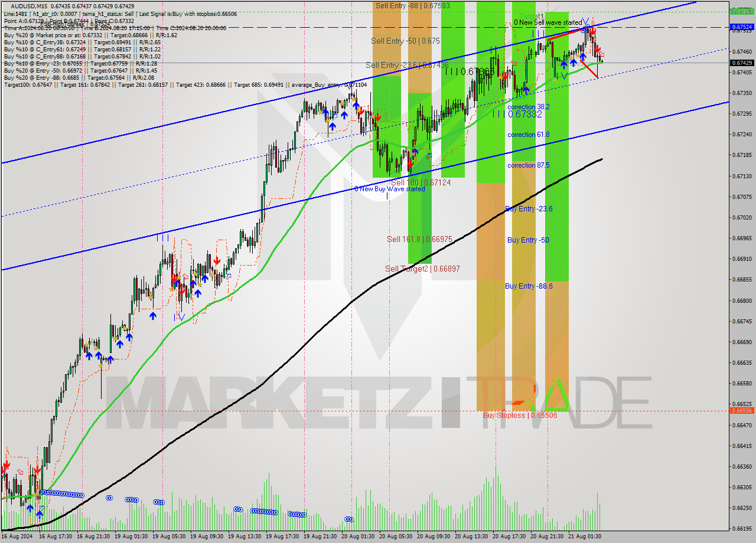Click the 0.66580 price axis label
The width and height of the screenshot is (756, 543).
pyautogui.click(x=742, y=383)
